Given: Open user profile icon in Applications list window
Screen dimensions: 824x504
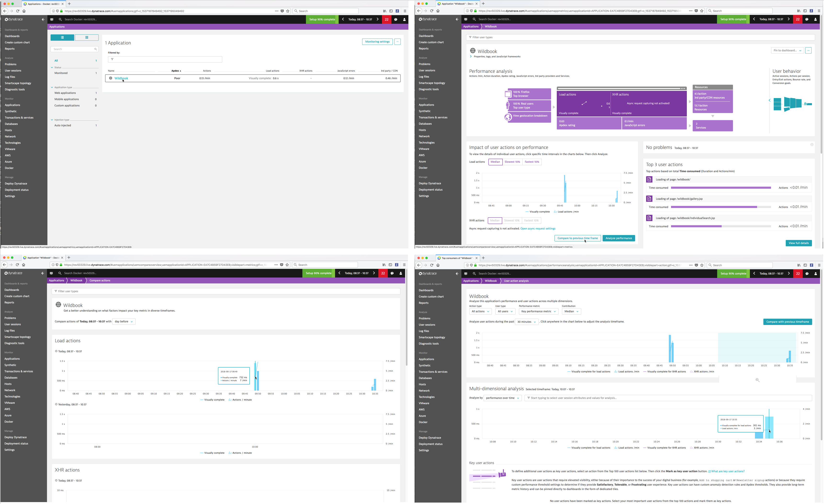Looking at the screenshot, I should (404, 19).
